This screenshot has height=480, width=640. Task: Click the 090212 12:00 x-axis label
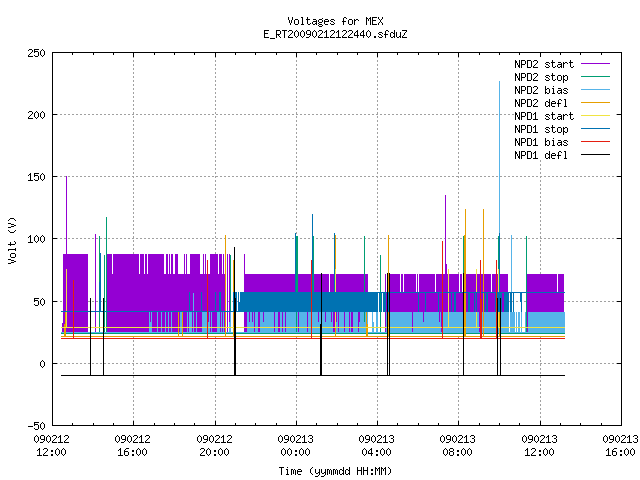click(51, 446)
